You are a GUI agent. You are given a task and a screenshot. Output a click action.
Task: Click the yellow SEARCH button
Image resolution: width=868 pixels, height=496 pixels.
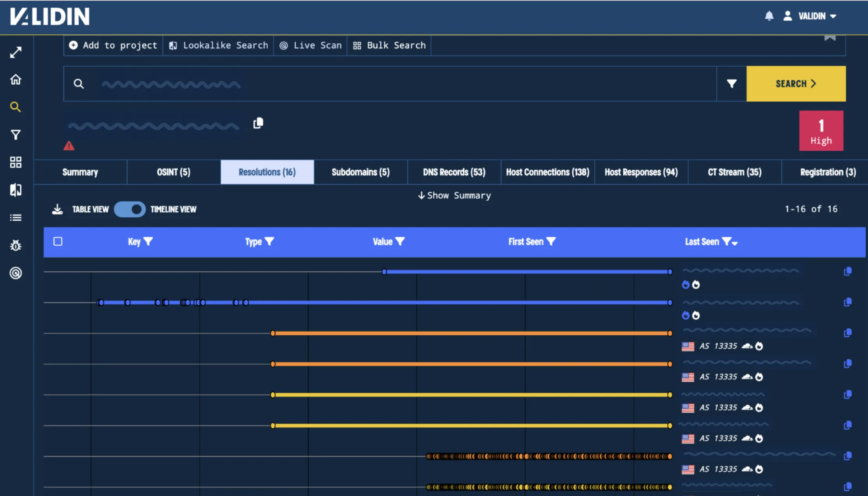[796, 83]
